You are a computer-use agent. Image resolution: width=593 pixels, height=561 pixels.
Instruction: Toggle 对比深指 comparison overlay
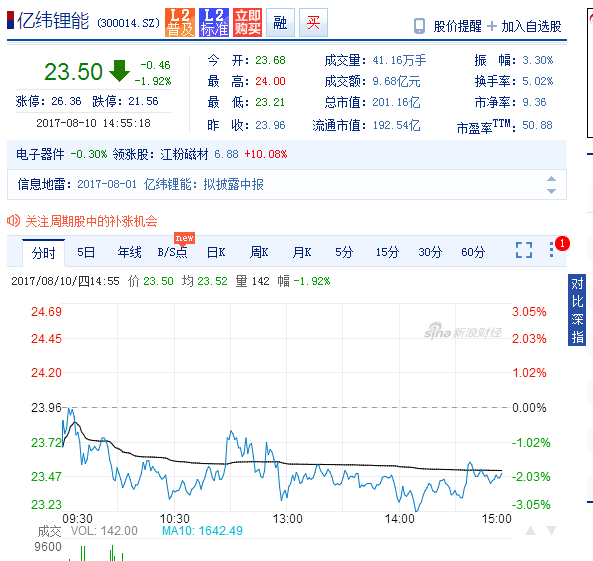pos(577,310)
